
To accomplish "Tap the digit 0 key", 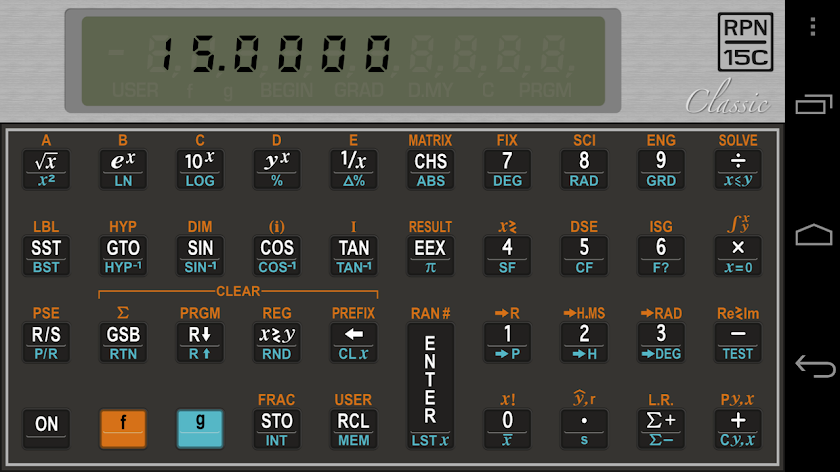I will tap(507, 429).
